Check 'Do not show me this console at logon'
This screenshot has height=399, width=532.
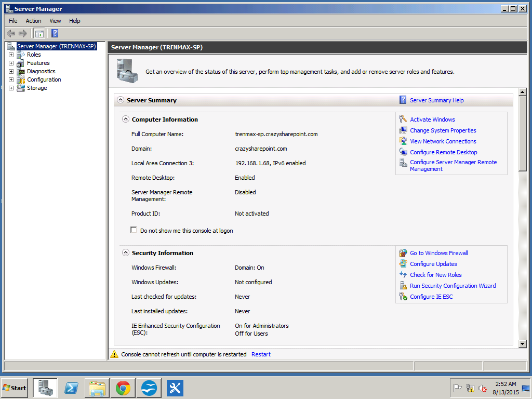point(134,230)
